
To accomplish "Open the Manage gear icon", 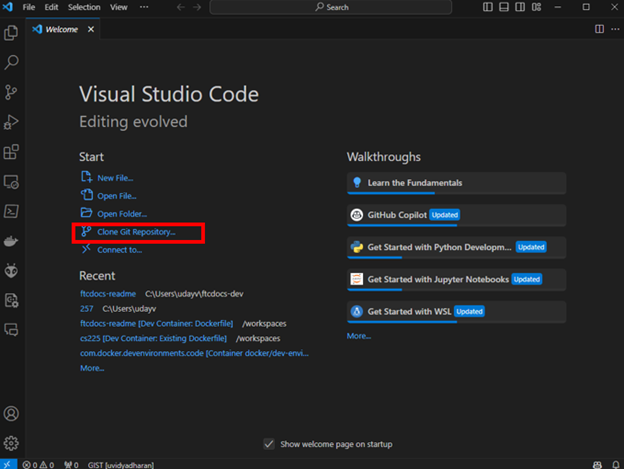I will [x=12, y=442].
